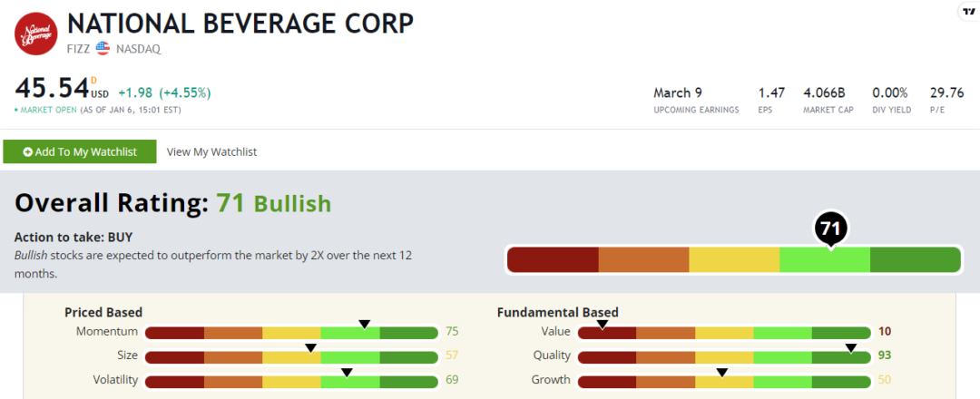Viewport: 980px width, 399px height.
Task: Click the 45.54 stock price
Action: click(51, 90)
